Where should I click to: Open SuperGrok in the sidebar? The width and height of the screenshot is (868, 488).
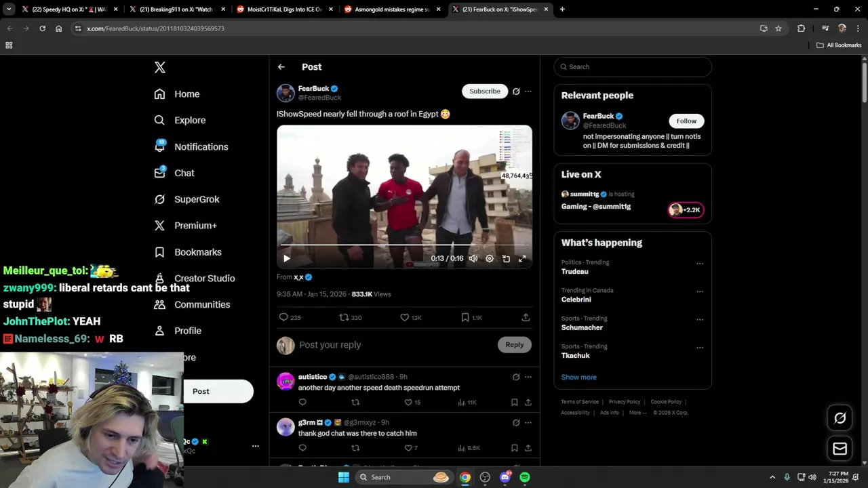click(186, 199)
